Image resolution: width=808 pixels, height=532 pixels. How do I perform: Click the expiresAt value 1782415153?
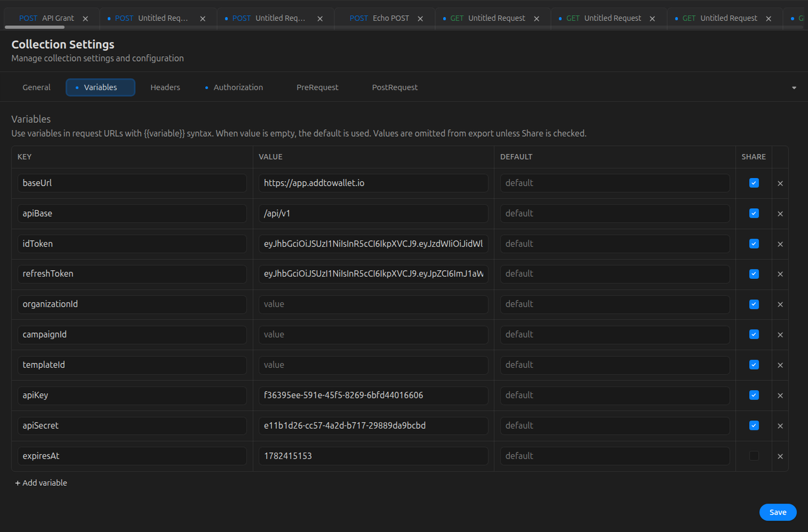[374, 456]
